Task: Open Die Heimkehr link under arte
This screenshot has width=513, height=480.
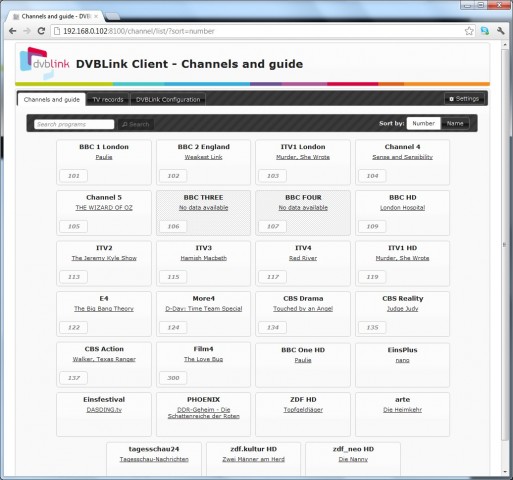Action: [x=402, y=410]
